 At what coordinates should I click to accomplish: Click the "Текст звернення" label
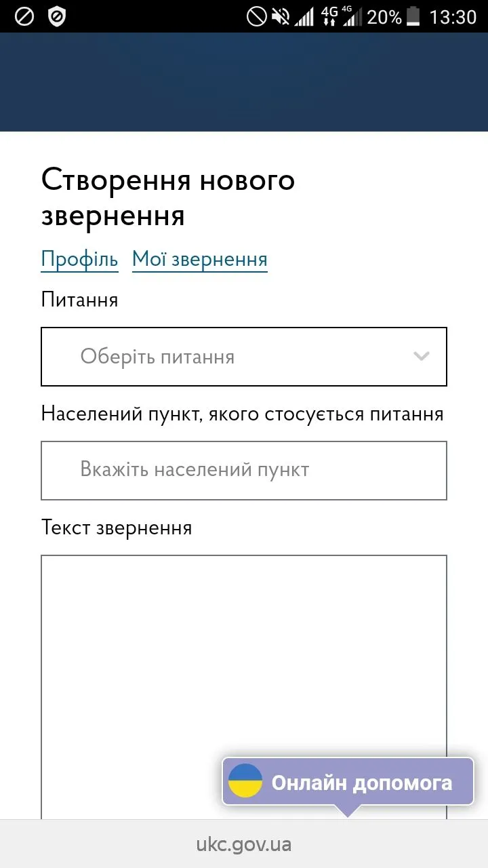coord(117,528)
